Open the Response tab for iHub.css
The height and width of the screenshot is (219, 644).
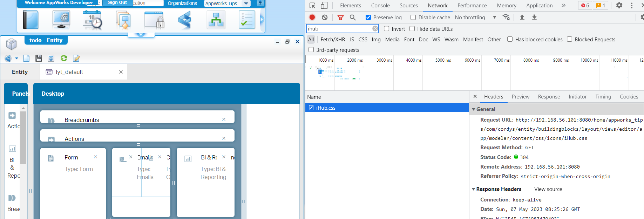point(549,97)
